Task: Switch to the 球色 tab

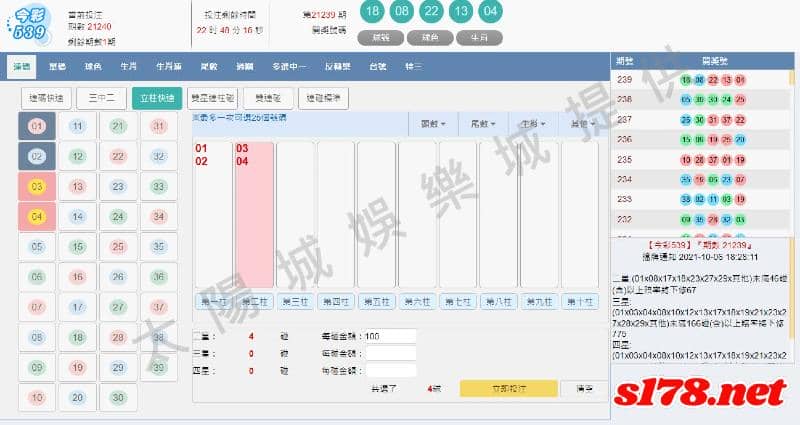Action: point(93,66)
